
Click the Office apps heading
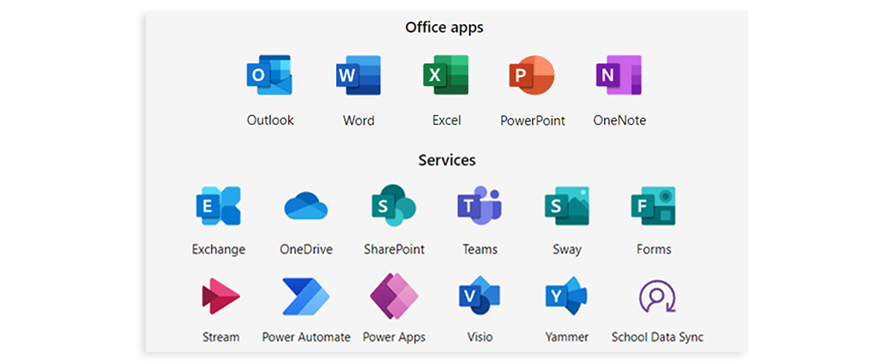click(444, 27)
